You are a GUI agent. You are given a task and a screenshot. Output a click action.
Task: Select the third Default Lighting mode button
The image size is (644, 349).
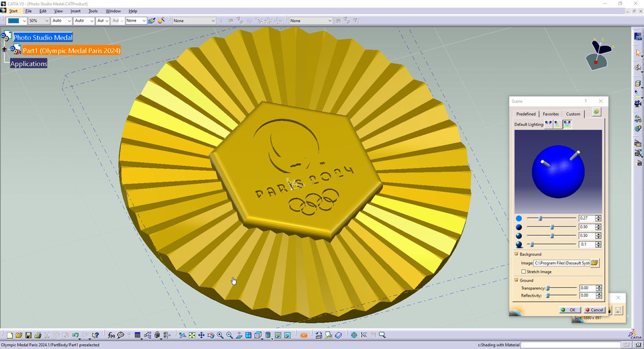(x=568, y=123)
